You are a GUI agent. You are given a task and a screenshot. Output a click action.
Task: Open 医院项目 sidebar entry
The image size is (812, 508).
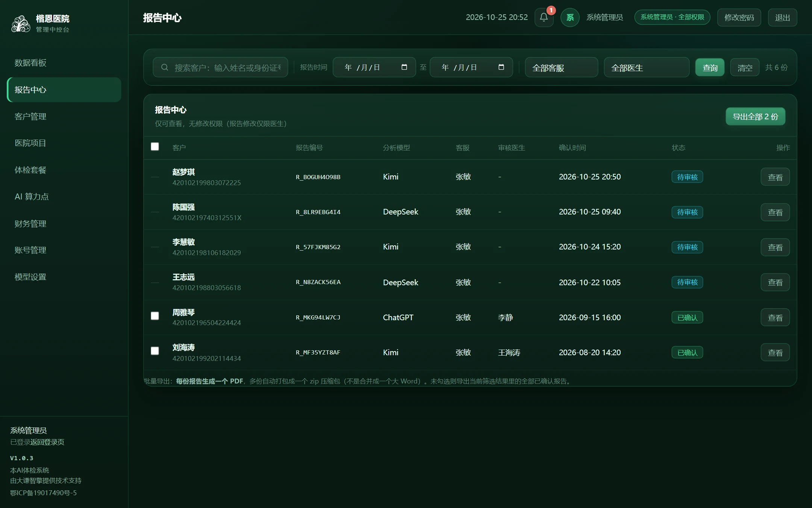[x=64, y=143]
